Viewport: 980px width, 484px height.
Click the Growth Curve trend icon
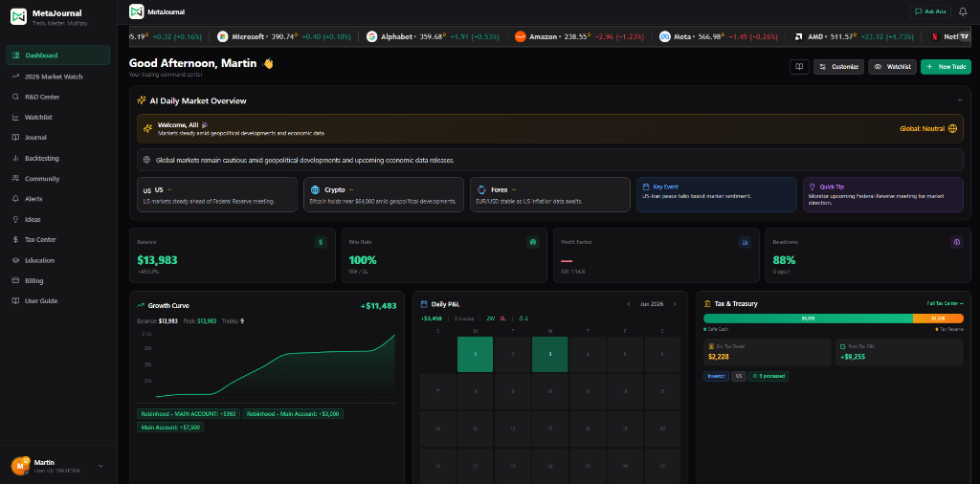point(141,305)
